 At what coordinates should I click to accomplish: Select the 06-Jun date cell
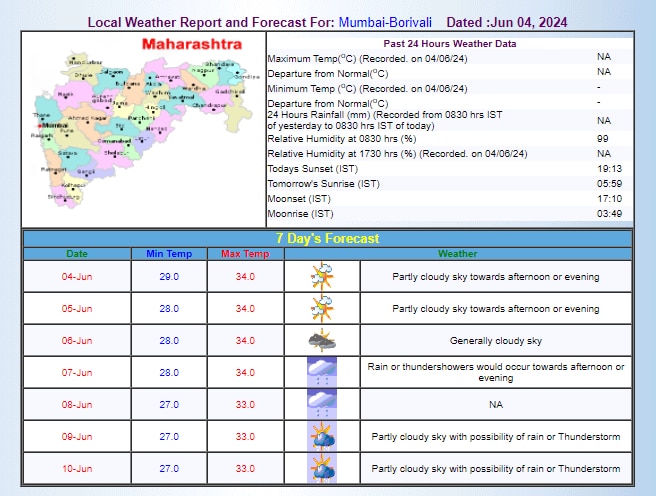point(77,340)
